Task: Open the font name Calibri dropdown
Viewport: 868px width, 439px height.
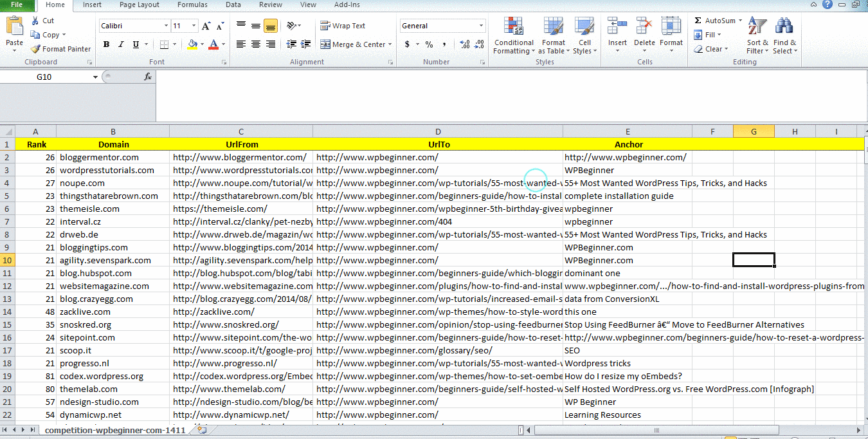Action: [166, 26]
